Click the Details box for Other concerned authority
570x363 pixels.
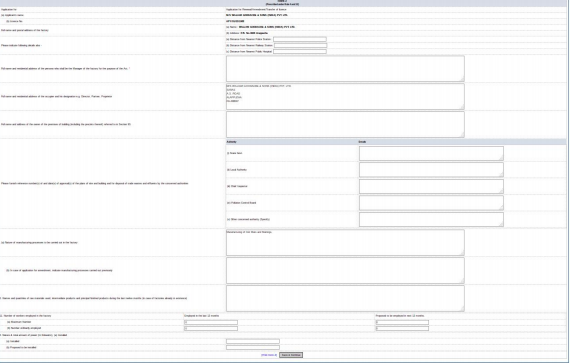431,219
